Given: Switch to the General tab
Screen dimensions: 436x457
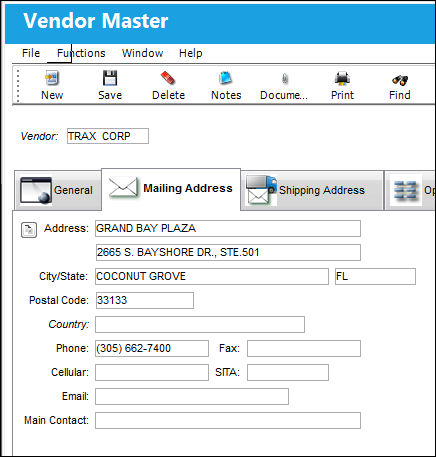Looking at the screenshot, I should 58,190.
